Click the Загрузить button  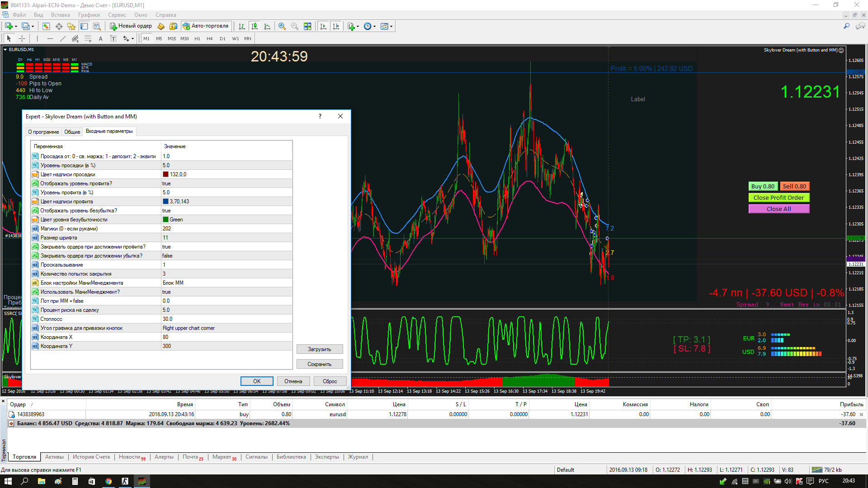320,349
